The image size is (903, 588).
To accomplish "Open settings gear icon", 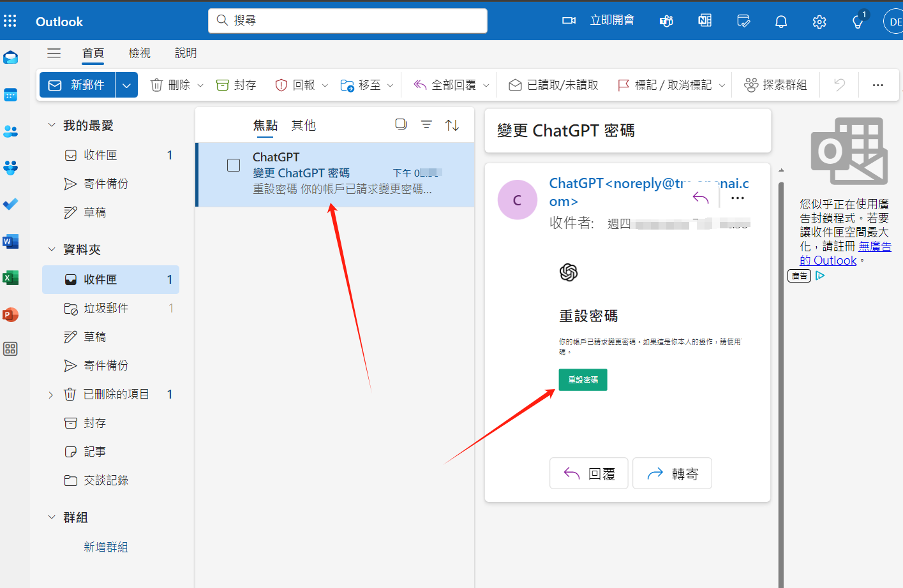I will point(819,22).
